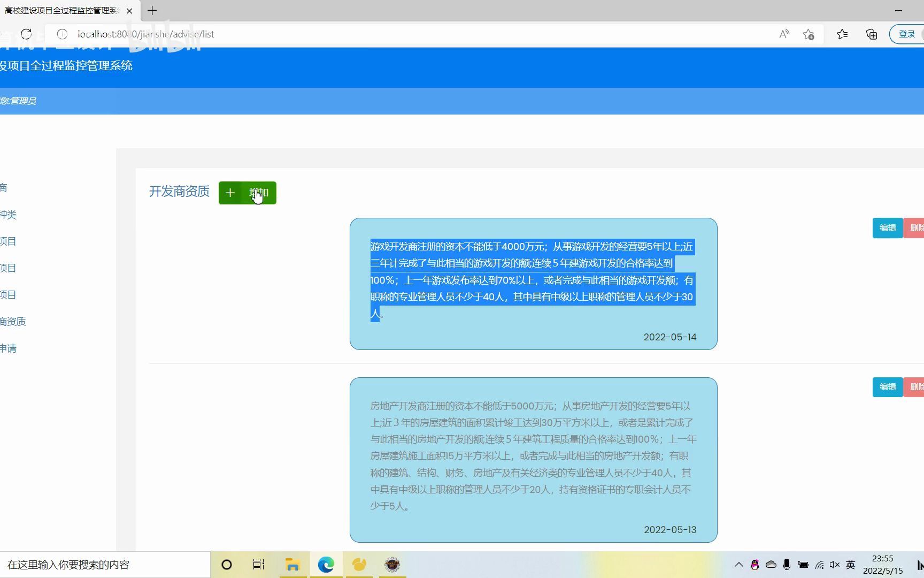Switch to Microsoft Edge on taskbar
The image size is (924, 578).
pyautogui.click(x=326, y=565)
